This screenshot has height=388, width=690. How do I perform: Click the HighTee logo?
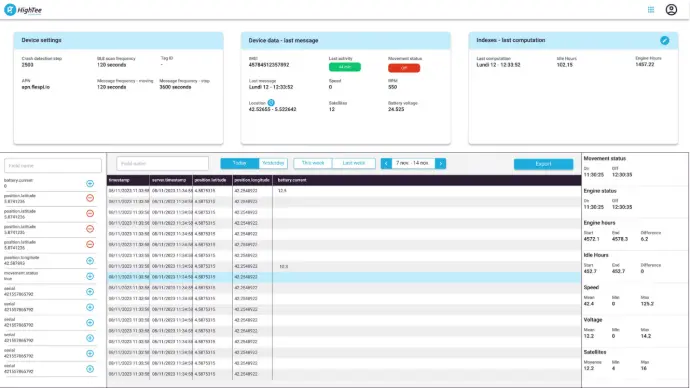[23, 10]
